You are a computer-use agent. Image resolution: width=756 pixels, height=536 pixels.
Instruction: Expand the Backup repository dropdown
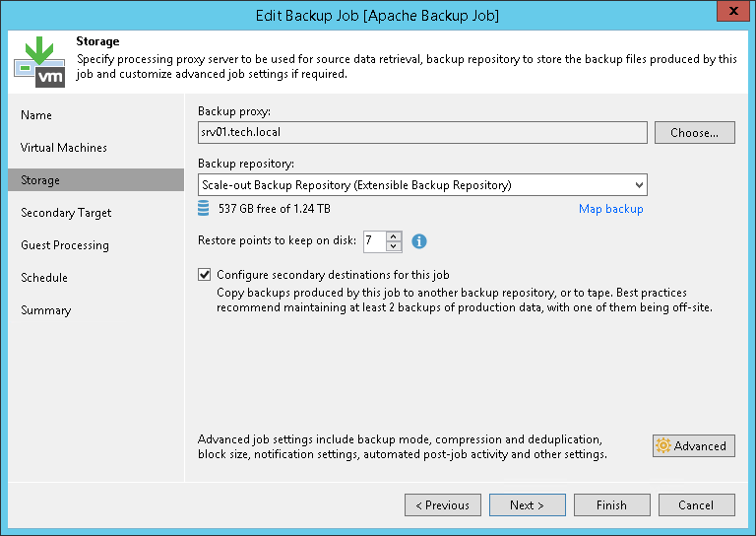click(x=639, y=184)
